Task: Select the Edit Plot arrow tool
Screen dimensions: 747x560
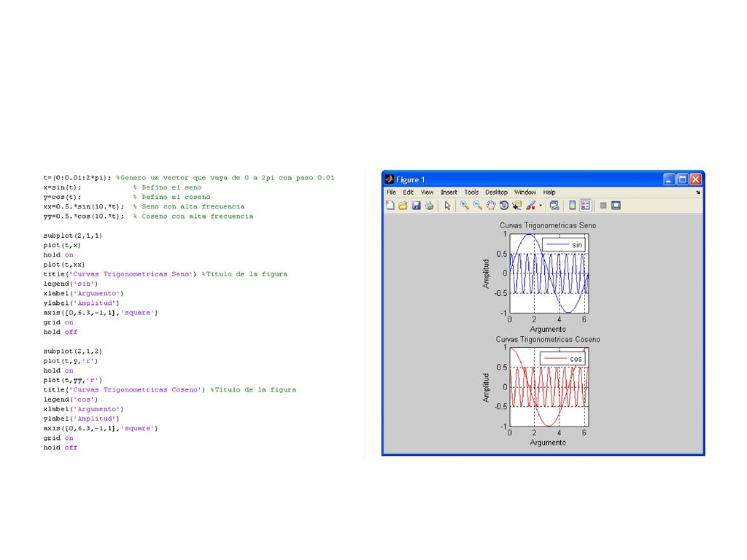Action: pyautogui.click(x=447, y=205)
